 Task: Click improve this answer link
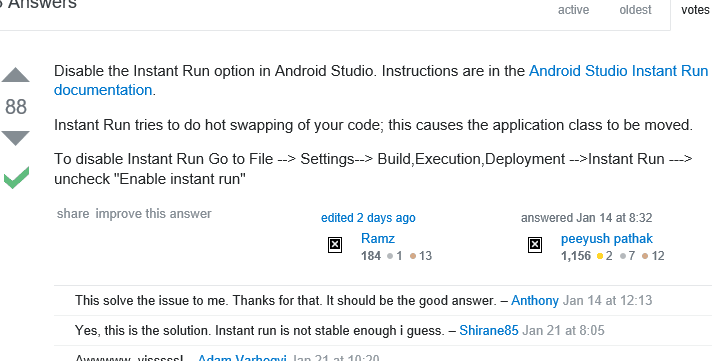pyautogui.click(x=153, y=213)
